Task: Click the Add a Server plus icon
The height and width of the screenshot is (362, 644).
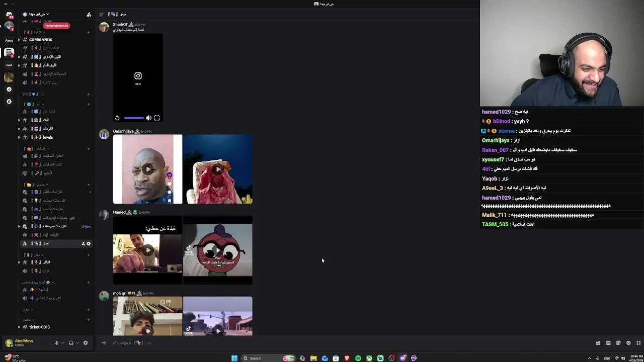Action: coord(9,89)
